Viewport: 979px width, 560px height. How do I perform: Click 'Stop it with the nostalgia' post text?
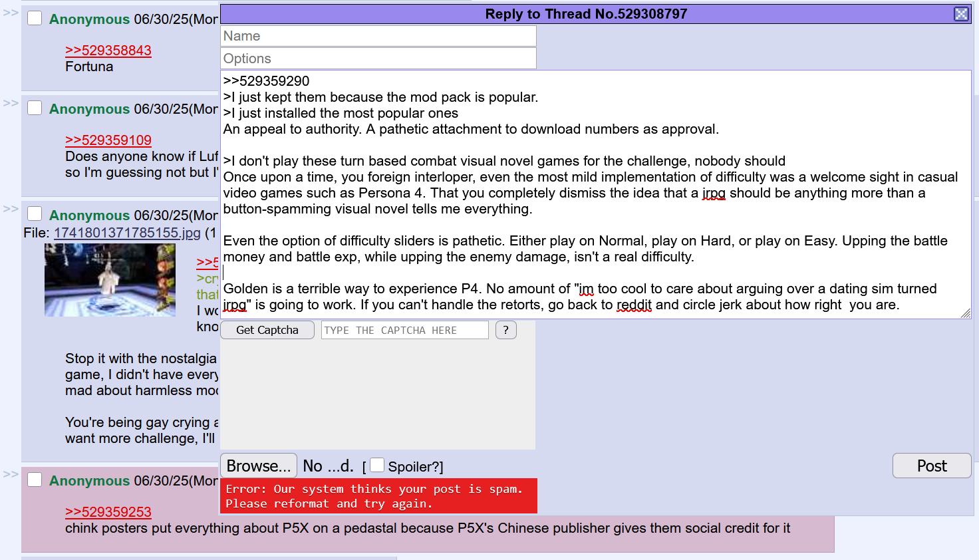141,358
